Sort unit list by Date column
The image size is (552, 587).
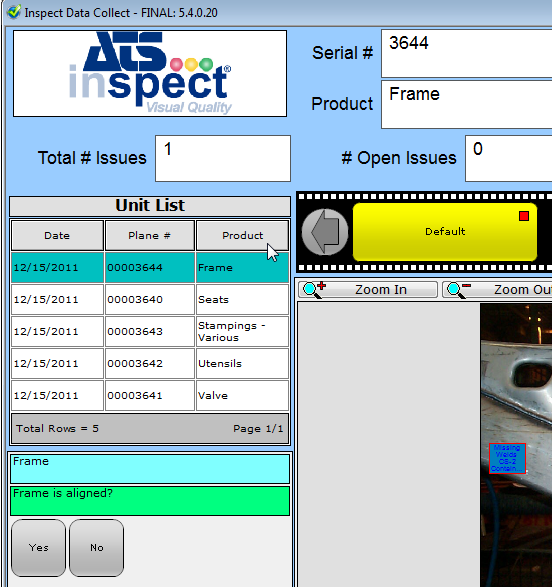57,235
